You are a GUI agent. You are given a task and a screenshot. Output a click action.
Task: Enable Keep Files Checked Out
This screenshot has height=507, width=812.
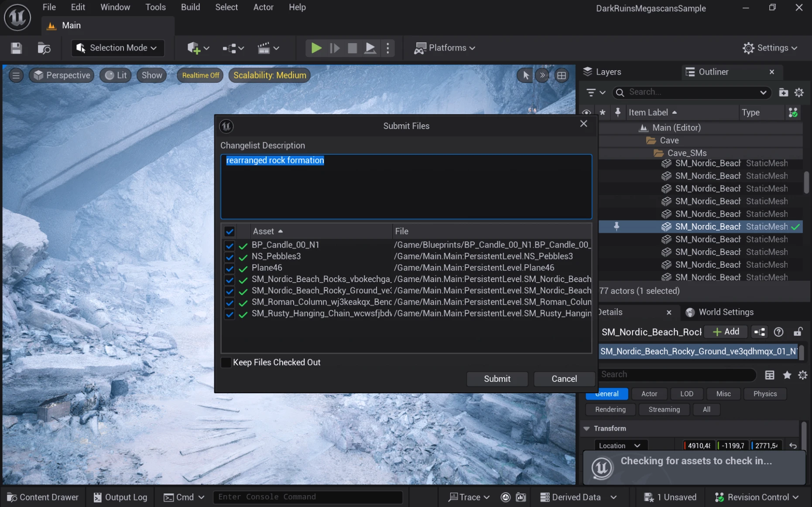point(226,362)
